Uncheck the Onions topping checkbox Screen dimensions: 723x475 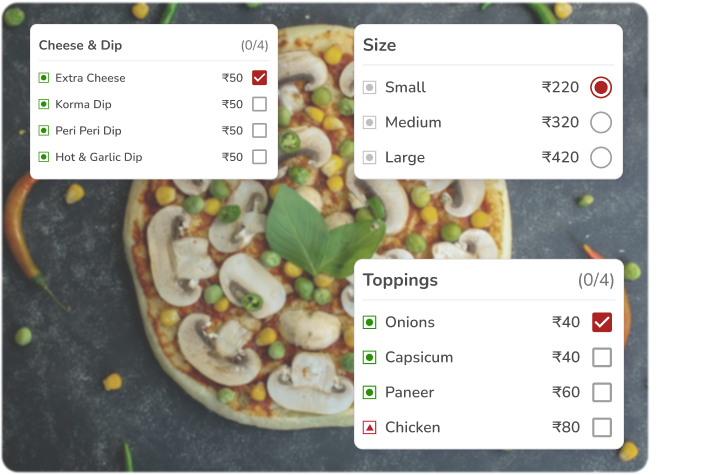pyautogui.click(x=601, y=322)
